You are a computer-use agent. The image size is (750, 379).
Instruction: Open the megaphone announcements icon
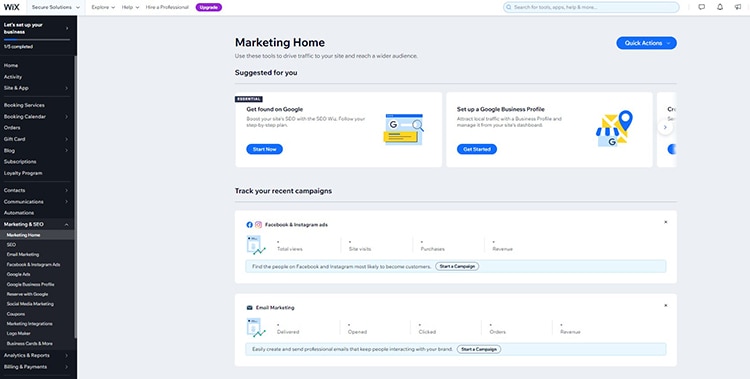738,7
